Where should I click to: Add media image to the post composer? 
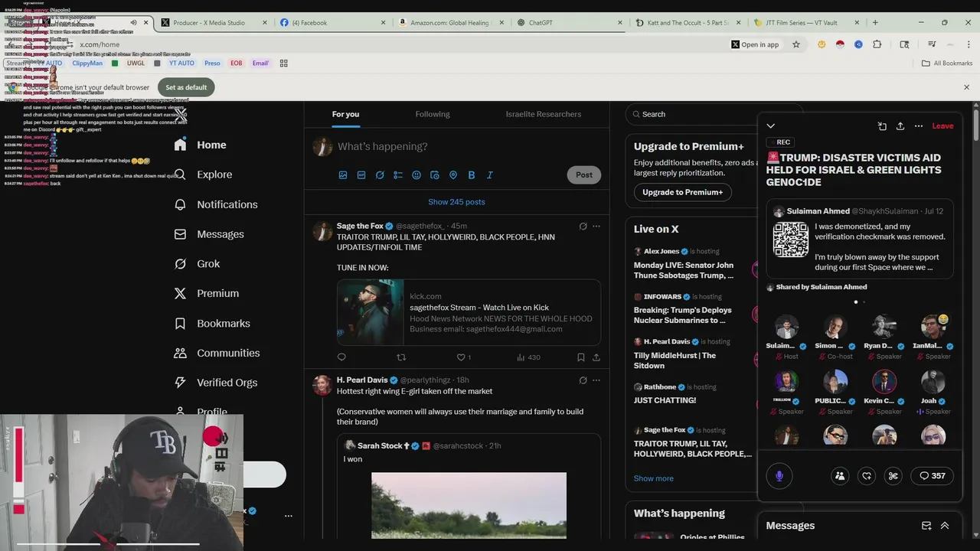point(343,175)
